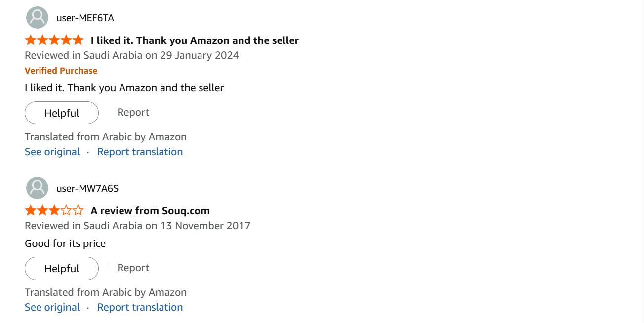The image size is (644, 323).
Task: Report the review by user-MW7A6S
Action: 133,268
